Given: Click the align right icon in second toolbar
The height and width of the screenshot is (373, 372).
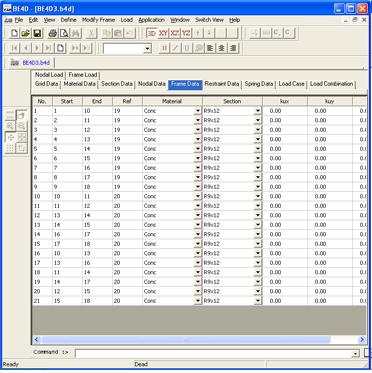Looking at the screenshot, I should pyautogui.click(x=233, y=48).
